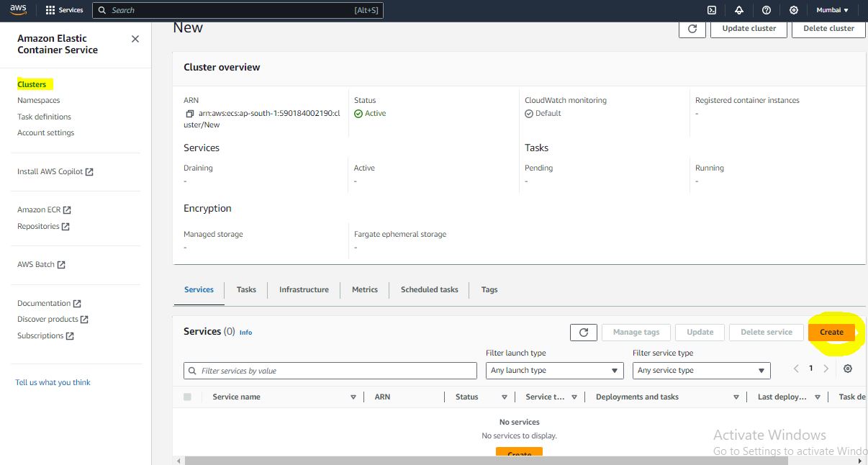Viewport: 868px width, 465px height.
Task: Open the notifications bell icon
Action: (739, 10)
